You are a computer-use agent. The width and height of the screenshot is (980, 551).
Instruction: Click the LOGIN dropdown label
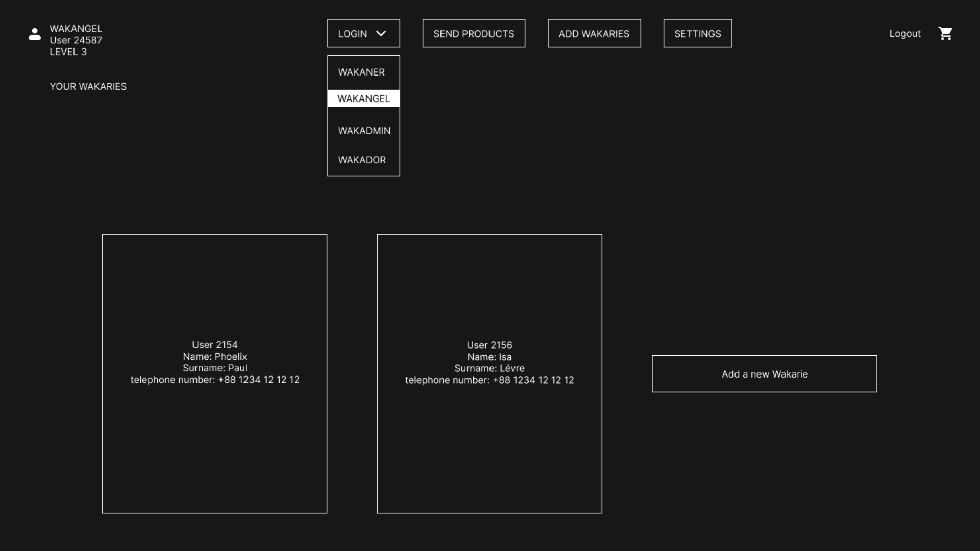click(x=352, y=34)
